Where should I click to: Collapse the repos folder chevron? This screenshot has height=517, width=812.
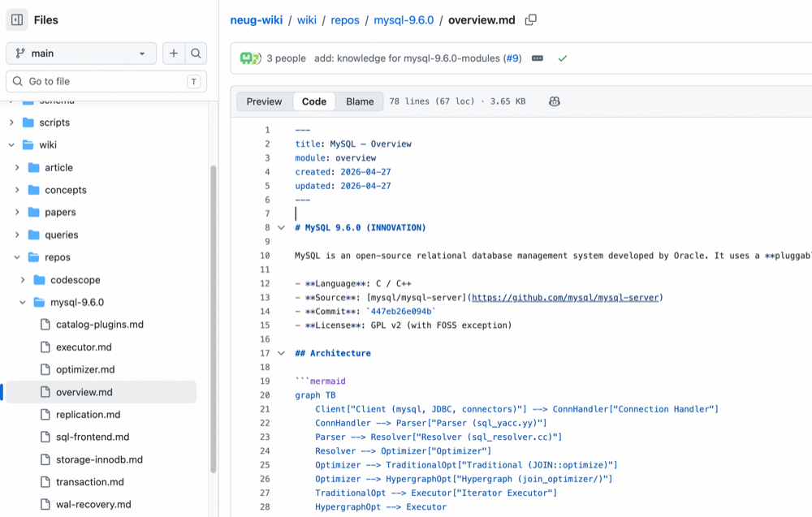[17, 257]
